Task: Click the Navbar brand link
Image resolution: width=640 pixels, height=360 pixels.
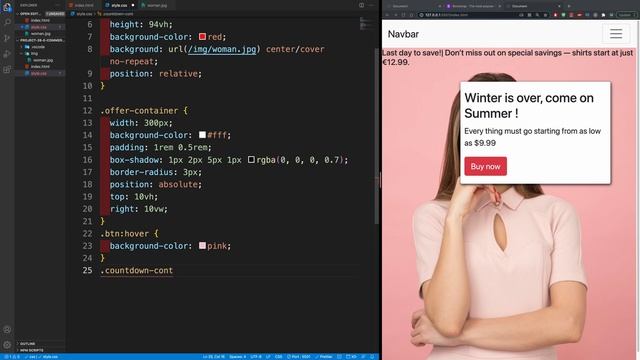Action: pyautogui.click(x=403, y=34)
